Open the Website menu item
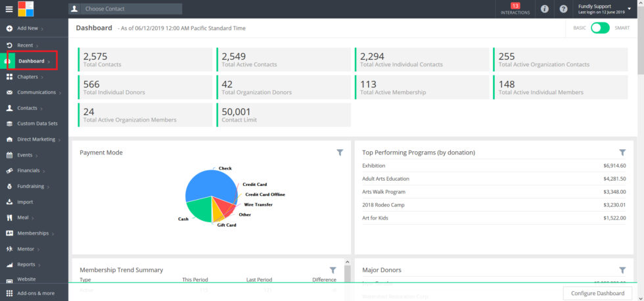 click(x=26, y=279)
